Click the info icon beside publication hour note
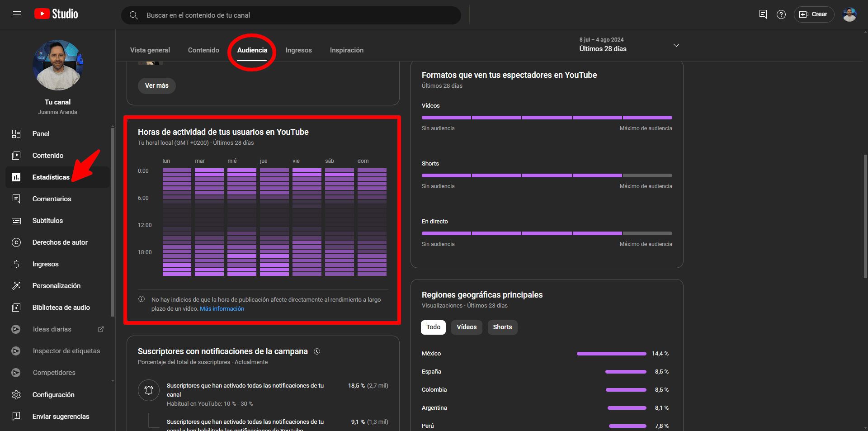 [142, 299]
